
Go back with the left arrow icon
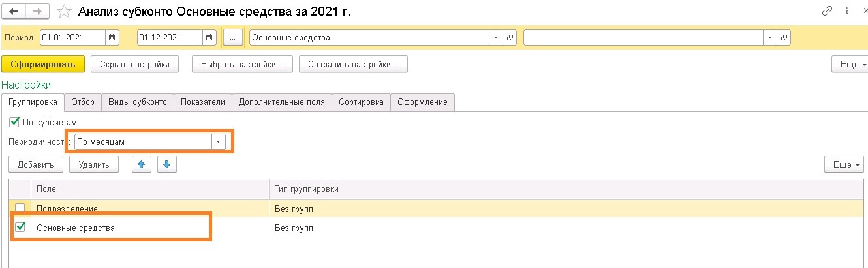pyautogui.click(x=14, y=12)
